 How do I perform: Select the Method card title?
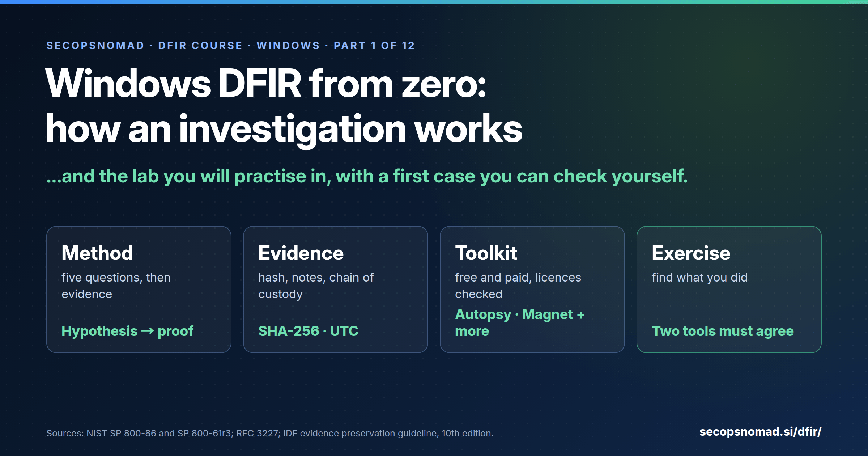(x=97, y=253)
